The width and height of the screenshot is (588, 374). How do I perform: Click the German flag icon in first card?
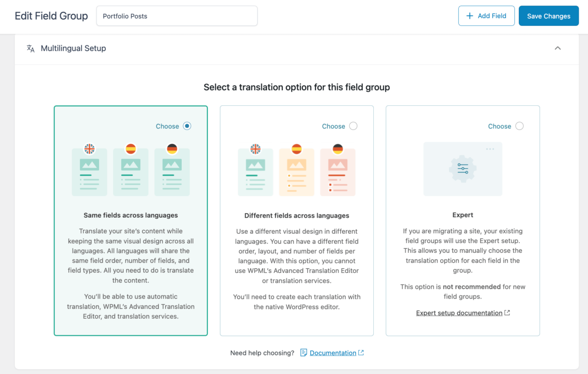[x=172, y=148]
